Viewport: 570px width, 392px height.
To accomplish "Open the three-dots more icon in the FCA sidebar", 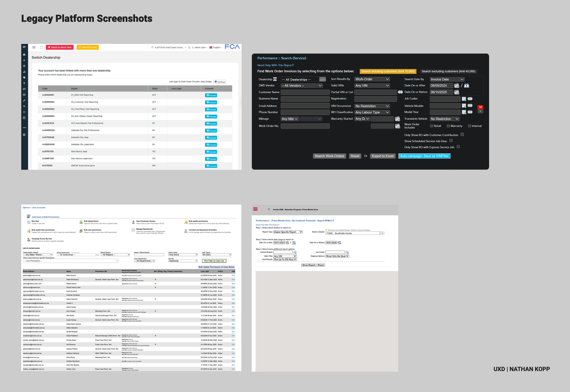I will point(24,128).
